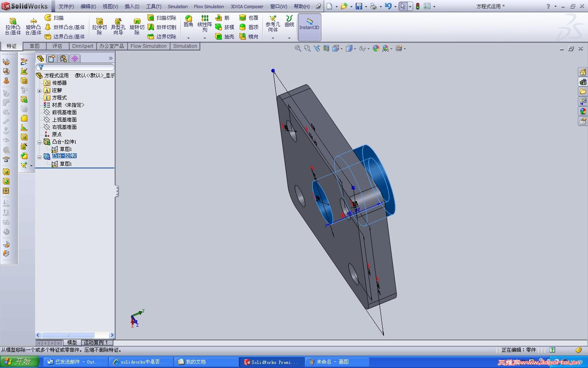Viewport: 588px width, 368px height.
Task: Open the 工具(T) menu
Action: (154, 7)
